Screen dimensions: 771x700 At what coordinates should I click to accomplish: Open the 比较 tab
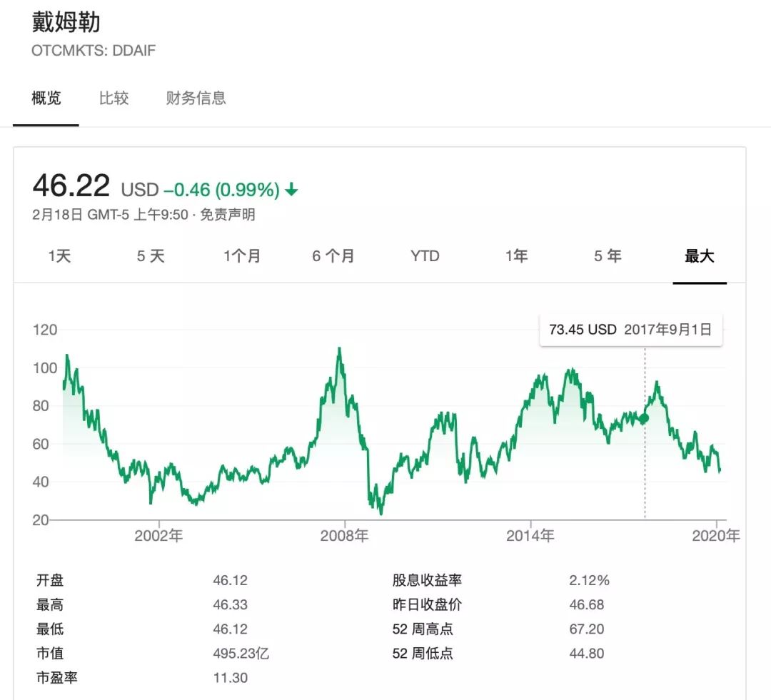(x=114, y=98)
